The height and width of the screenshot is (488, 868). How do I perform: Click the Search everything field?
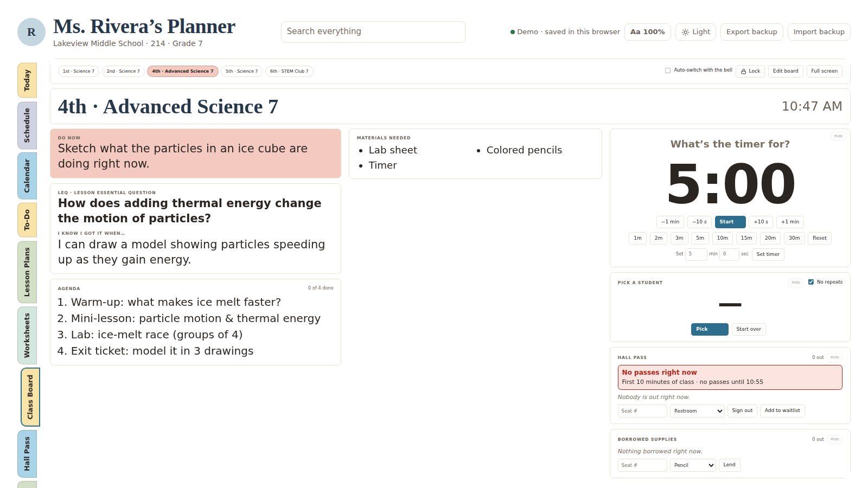click(x=373, y=32)
